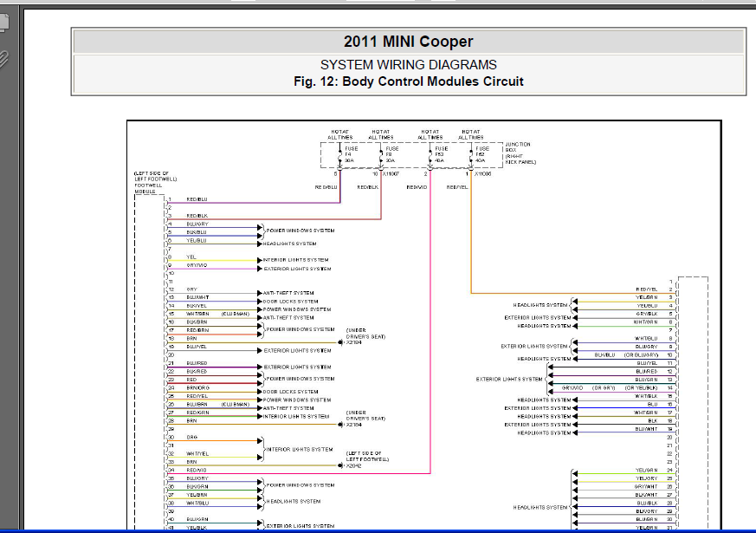Click 'HEADLIGHTS SYSTEM' label beside YEL/BLU pin 6
Viewport: 756px width, 533px height.
(289, 244)
